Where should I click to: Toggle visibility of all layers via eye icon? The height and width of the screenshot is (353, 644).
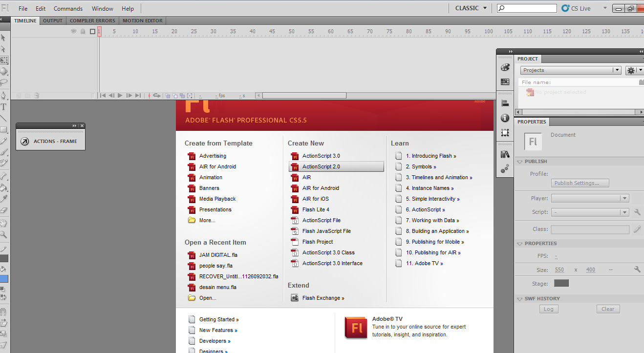click(x=73, y=31)
